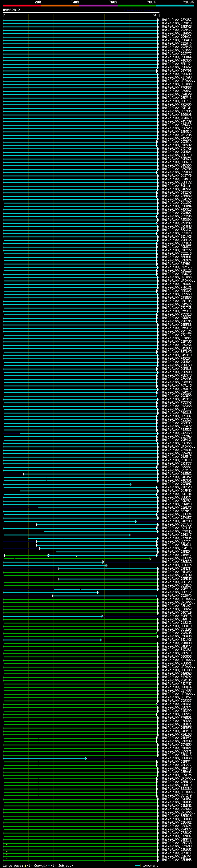Select label UniRef100_P48352
The width and height of the screenshot is (197, 868).
[x=177, y=477]
